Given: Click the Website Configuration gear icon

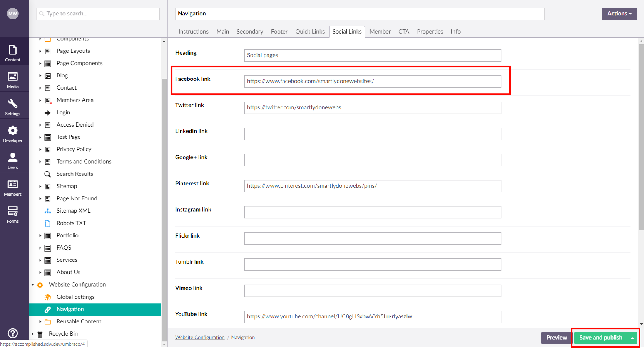Looking at the screenshot, I should (x=40, y=285).
